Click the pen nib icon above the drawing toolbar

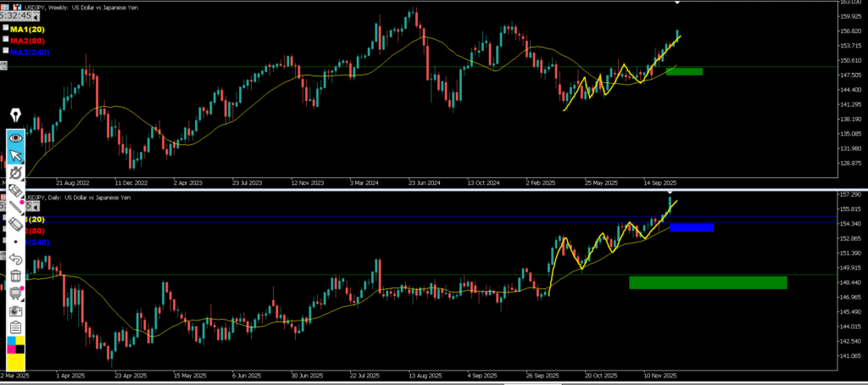click(15, 115)
